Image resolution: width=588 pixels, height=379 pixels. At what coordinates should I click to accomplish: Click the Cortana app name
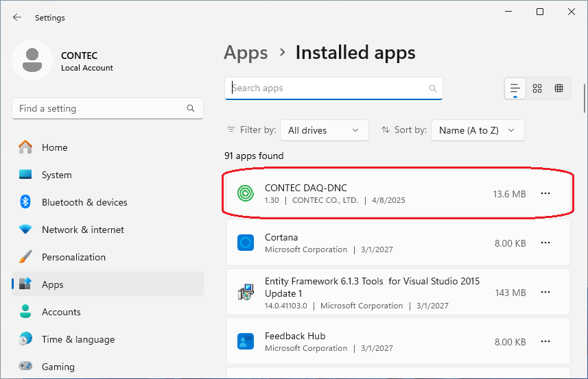[x=281, y=237]
